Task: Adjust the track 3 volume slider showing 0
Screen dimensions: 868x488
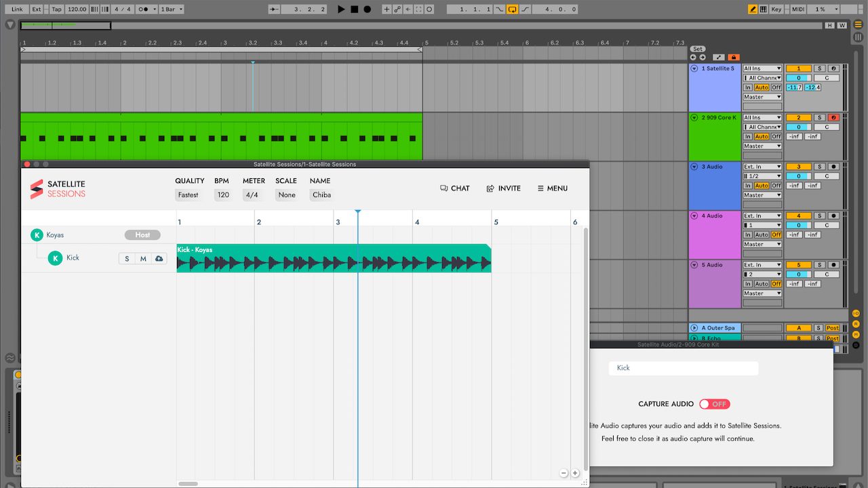Action: [x=799, y=176]
